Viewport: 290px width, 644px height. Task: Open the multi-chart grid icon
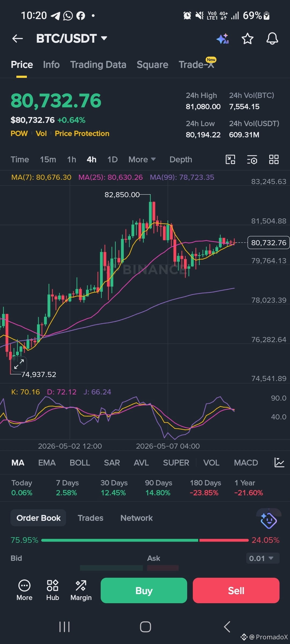(x=274, y=159)
